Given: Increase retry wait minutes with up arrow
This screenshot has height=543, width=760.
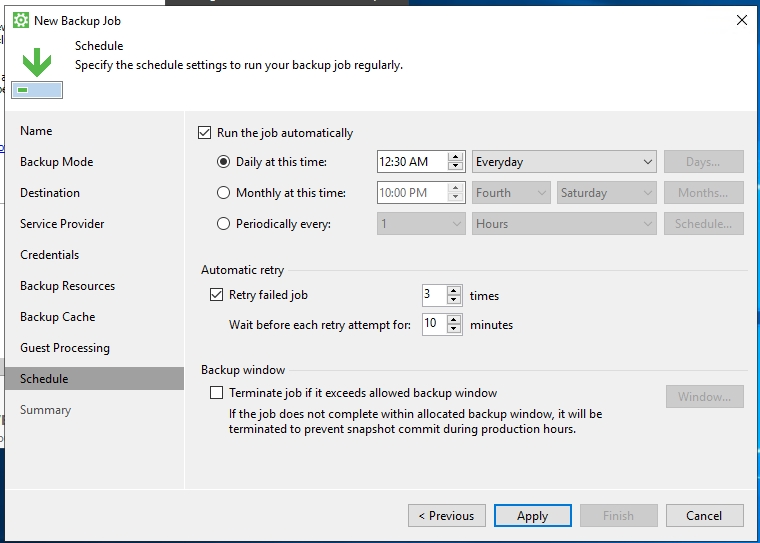Looking at the screenshot, I should [455, 319].
